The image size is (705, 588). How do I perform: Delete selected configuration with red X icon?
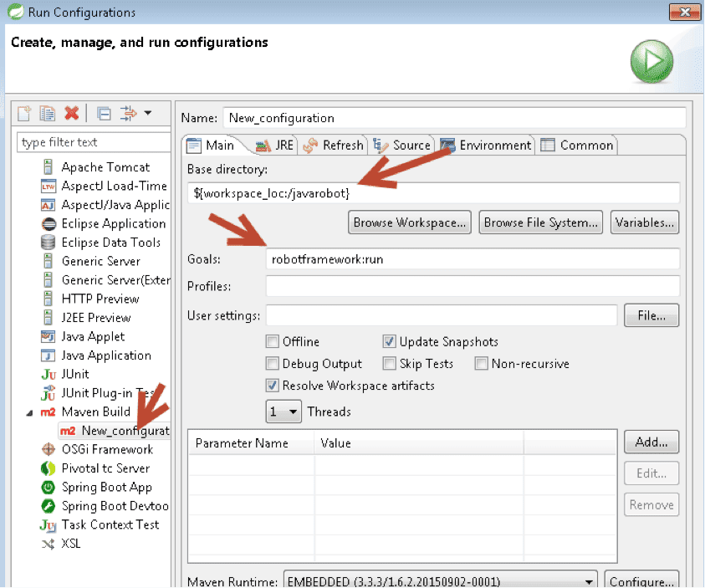click(72, 113)
